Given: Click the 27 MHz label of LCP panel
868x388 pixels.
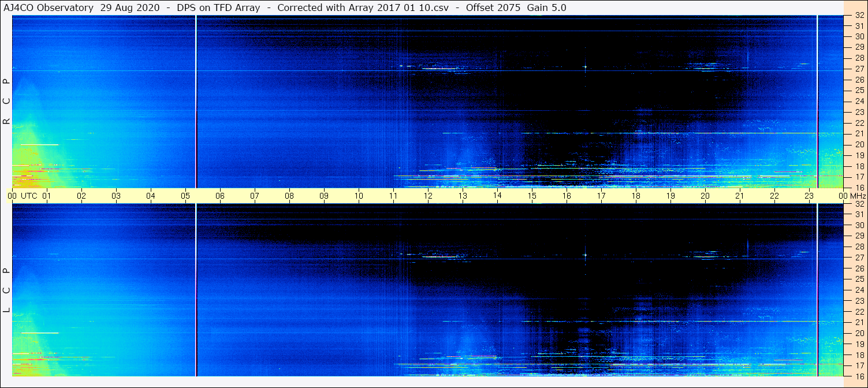Looking at the screenshot, I should coord(859,258).
